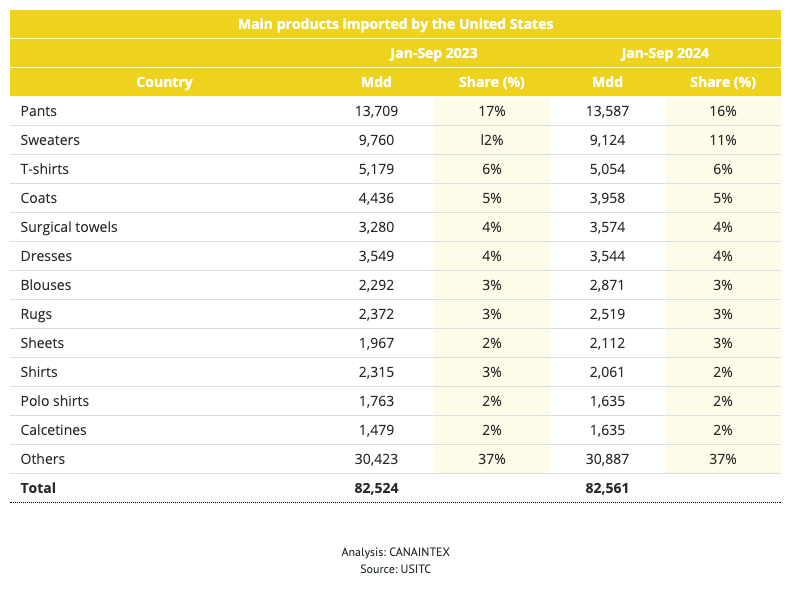The image size is (791, 597).
Task: Select the Jan-Sep 2023 column group header
Action: 433,53
